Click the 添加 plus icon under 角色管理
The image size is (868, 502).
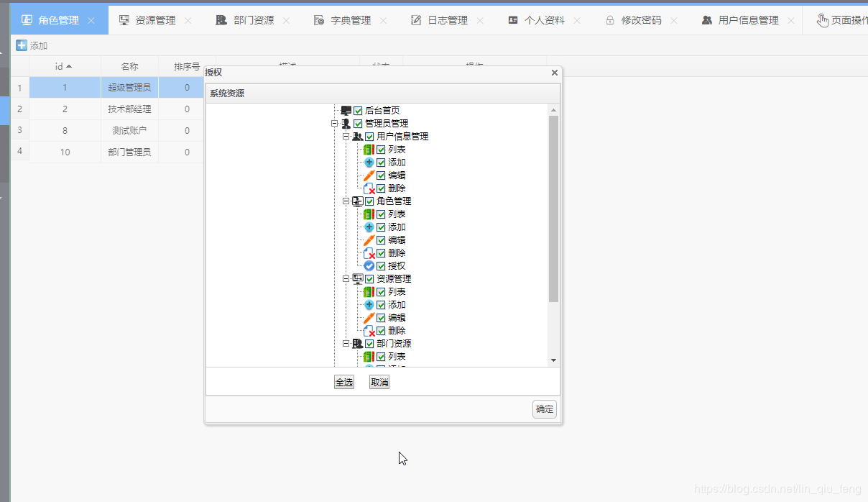pos(369,227)
